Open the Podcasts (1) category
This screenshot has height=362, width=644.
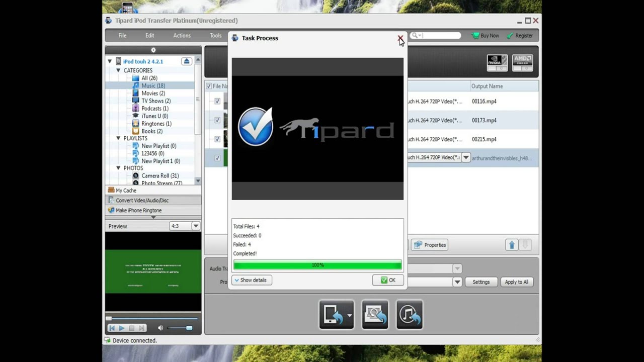155,108
